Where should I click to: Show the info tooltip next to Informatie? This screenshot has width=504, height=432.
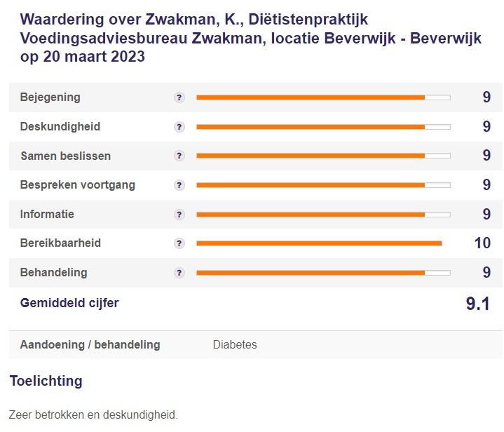[179, 215]
